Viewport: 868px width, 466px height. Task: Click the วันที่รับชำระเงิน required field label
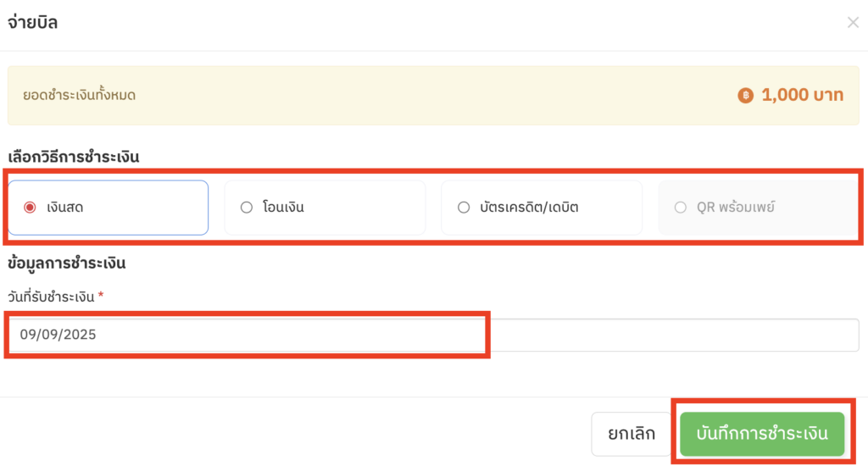[x=55, y=297]
